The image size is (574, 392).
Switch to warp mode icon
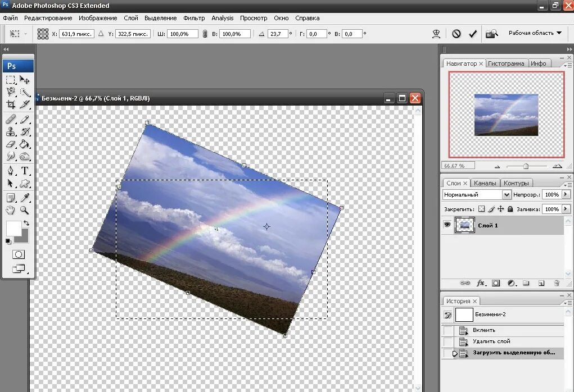tap(436, 34)
